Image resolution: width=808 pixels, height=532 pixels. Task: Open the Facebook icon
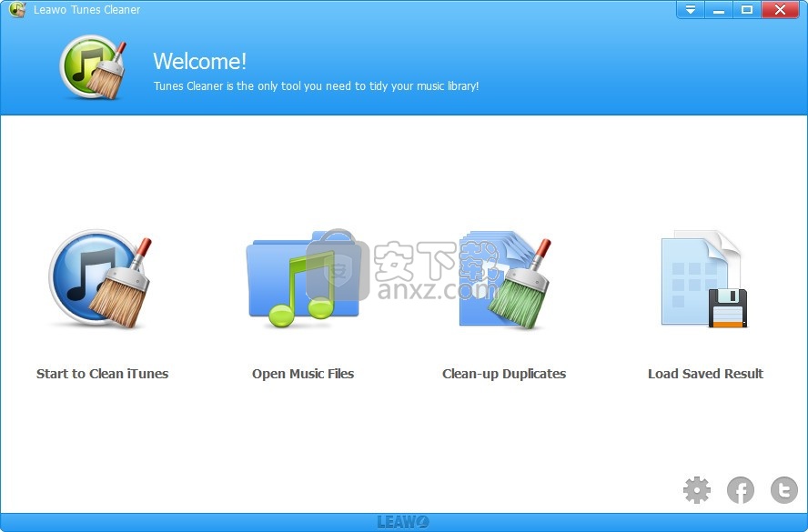[x=741, y=490]
